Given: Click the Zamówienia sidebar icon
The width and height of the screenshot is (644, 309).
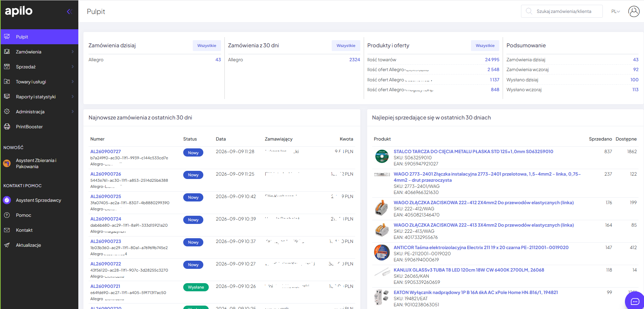Looking at the screenshot, I should coord(7,52).
